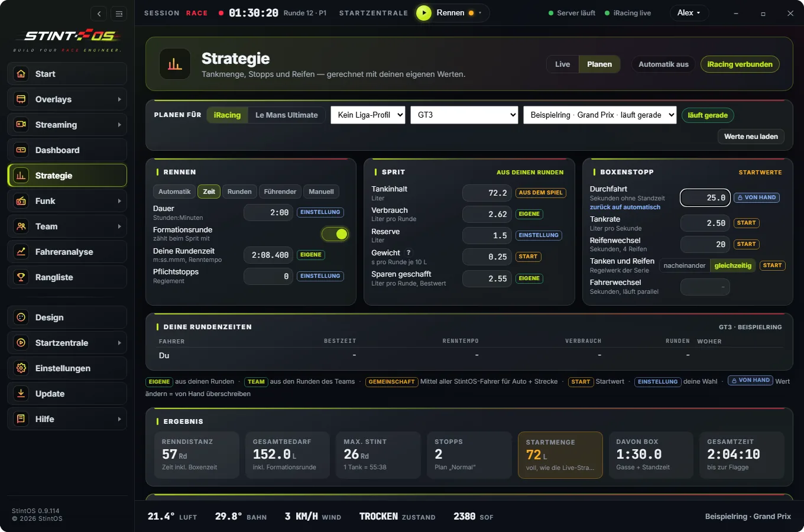The image size is (804, 532).
Task: Click the Startzentrale play-circle icon
Action: coord(21,343)
